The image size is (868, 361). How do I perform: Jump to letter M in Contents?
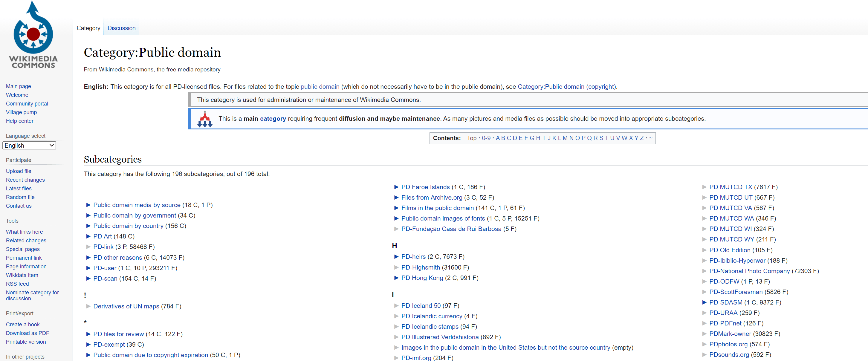pyautogui.click(x=565, y=138)
